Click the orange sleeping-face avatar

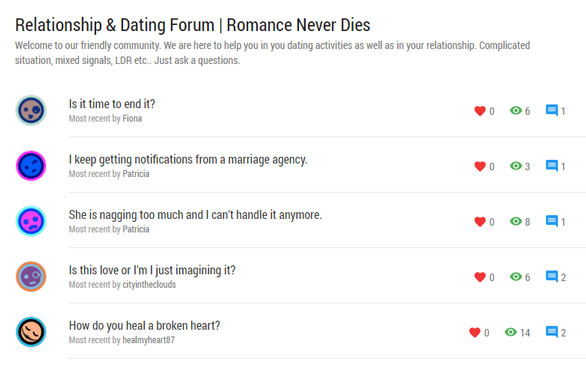pos(31,332)
